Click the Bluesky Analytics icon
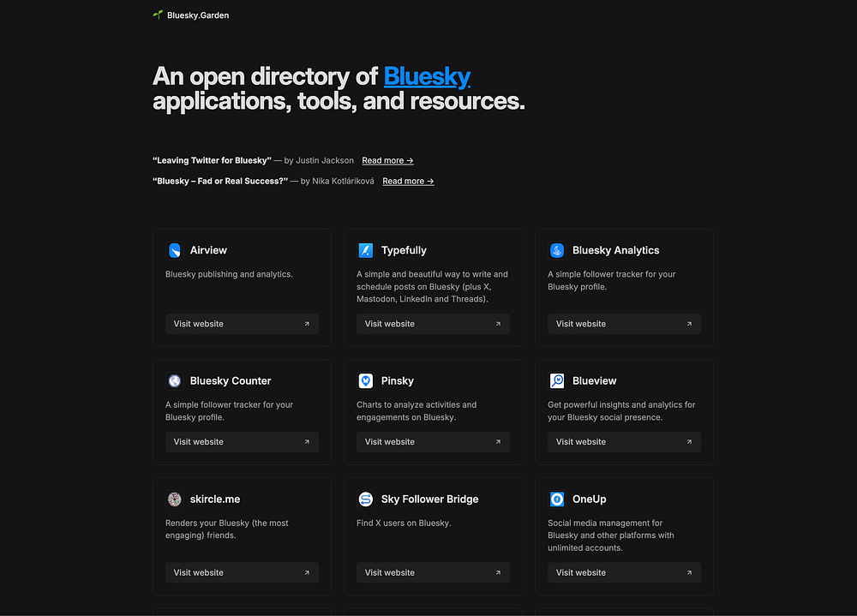Screen dimensions: 857x616 (x=557, y=250)
